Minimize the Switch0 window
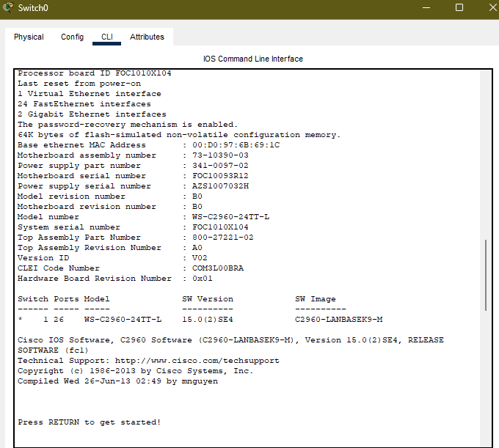Viewport: 499px width, 448px height. tap(426, 7)
